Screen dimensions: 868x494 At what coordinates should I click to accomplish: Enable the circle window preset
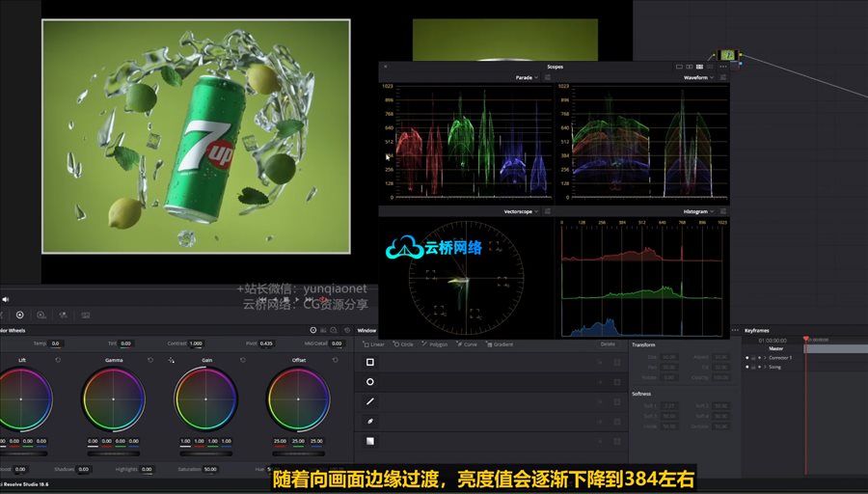click(x=370, y=382)
